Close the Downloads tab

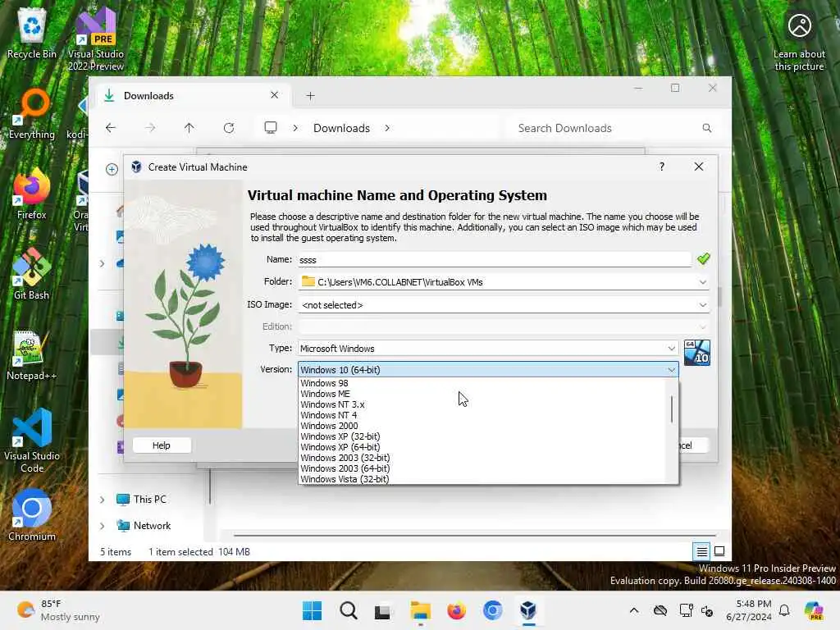tap(274, 95)
